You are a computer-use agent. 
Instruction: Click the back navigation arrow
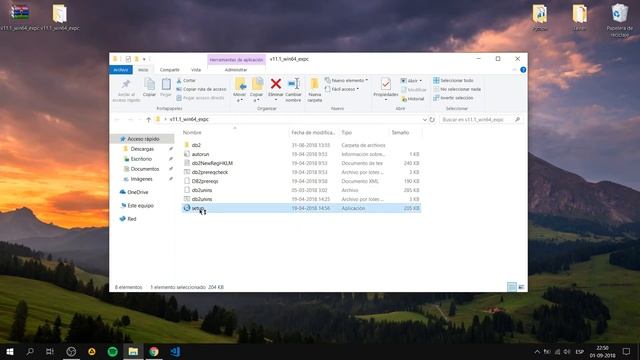click(118, 120)
